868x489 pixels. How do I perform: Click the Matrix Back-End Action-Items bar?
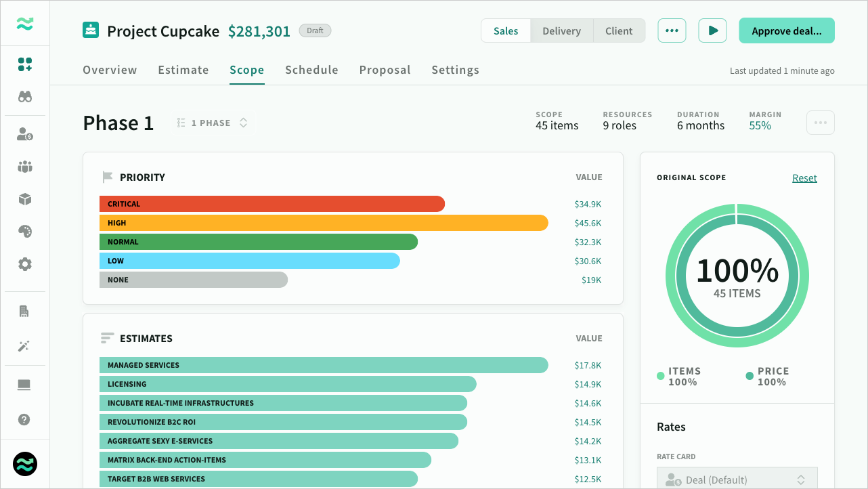click(x=265, y=460)
